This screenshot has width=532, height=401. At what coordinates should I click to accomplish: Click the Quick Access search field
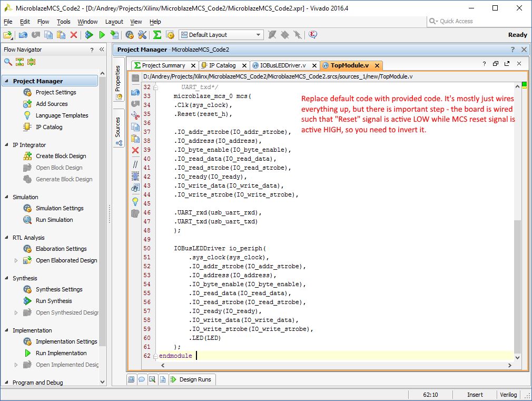474,21
